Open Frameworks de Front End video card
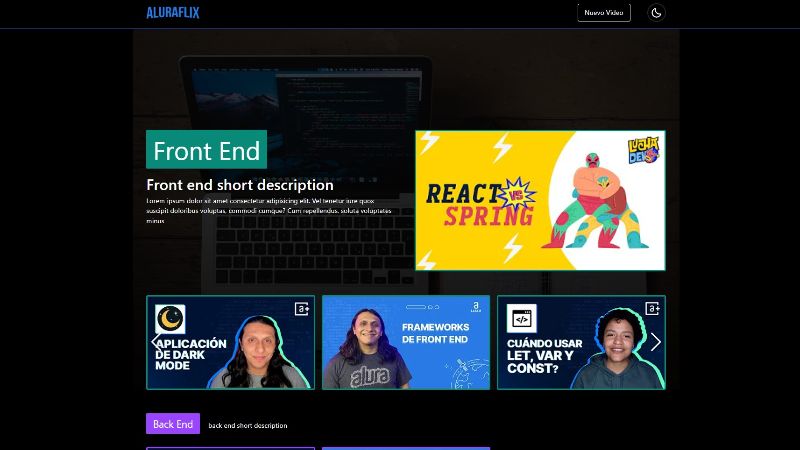This screenshot has height=450, width=800. [x=406, y=342]
